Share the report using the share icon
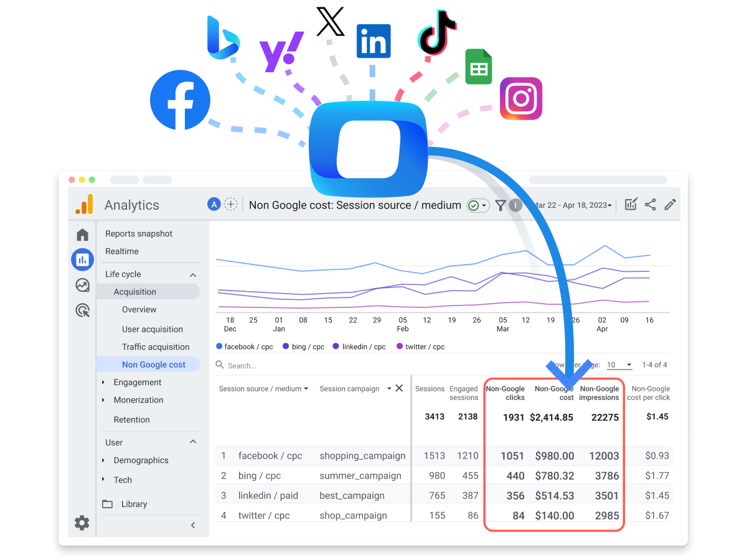 click(650, 204)
